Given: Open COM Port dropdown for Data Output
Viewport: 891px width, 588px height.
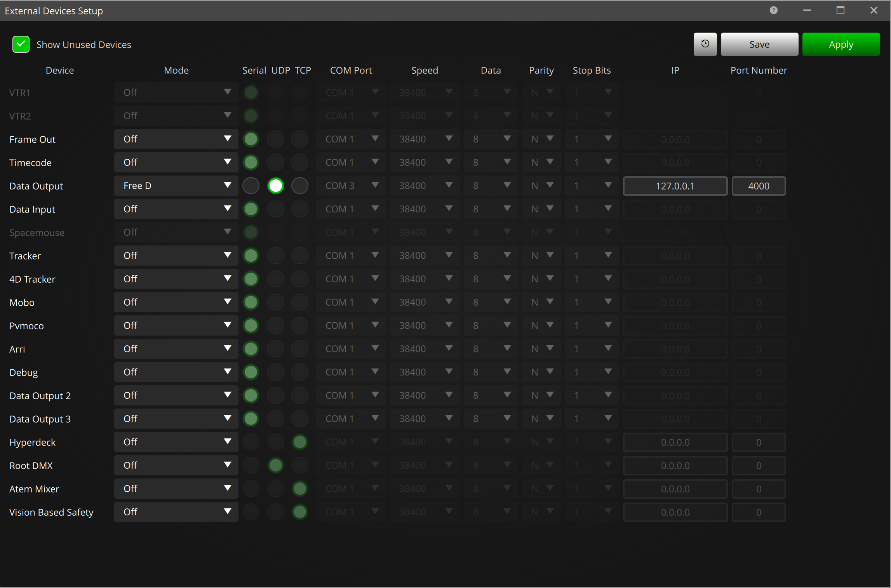Looking at the screenshot, I should pyautogui.click(x=351, y=186).
